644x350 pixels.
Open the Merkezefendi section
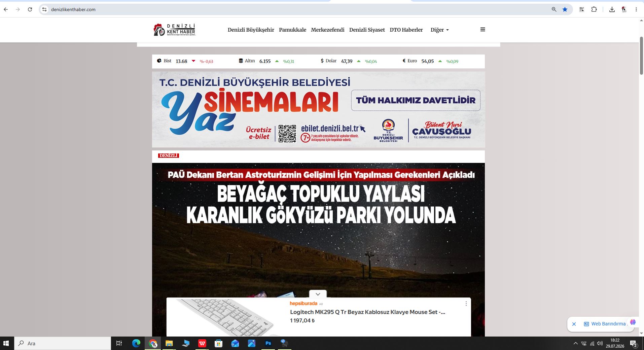(328, 30)
